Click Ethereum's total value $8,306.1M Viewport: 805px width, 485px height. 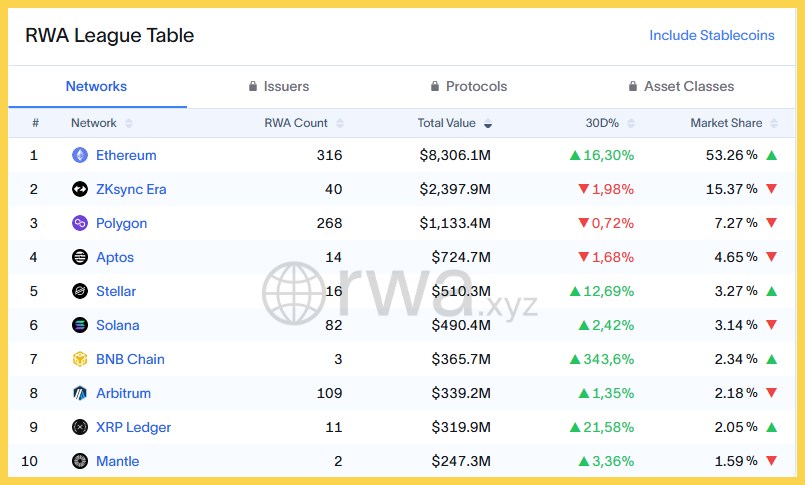[x=455, y=155]
